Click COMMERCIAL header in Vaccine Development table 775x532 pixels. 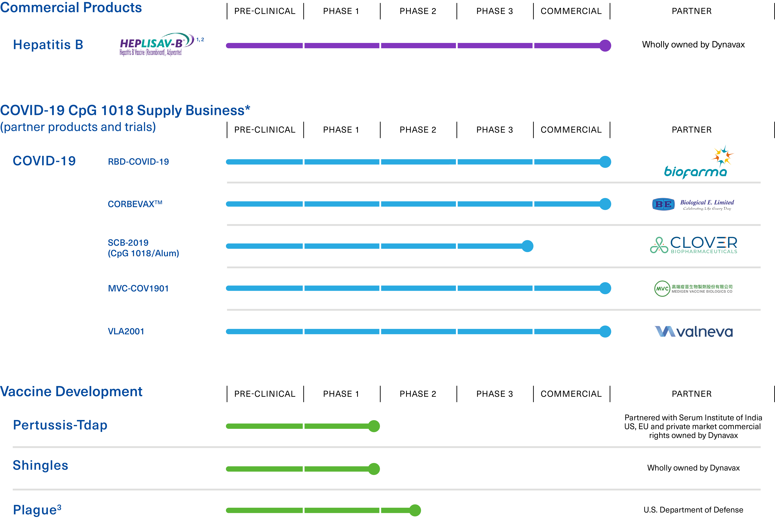(x=571, y=394)
